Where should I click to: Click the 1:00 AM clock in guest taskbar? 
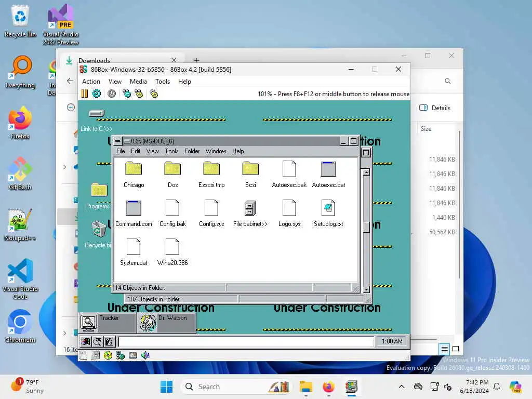tap(392, 341)
